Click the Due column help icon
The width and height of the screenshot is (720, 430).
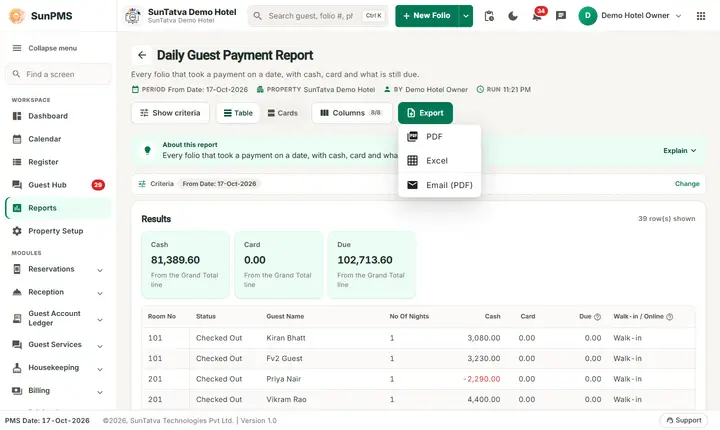click(x=597, y=317)
